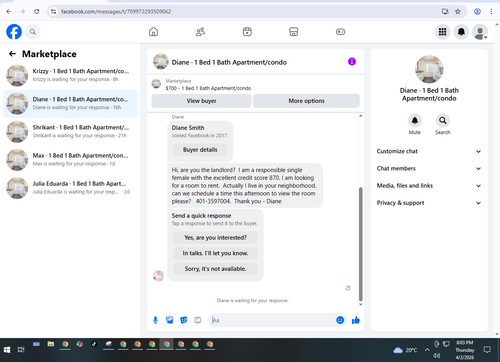Expand the Chat members section
Viewport: 500px width, 362px height.
click(x=429, y=168)
